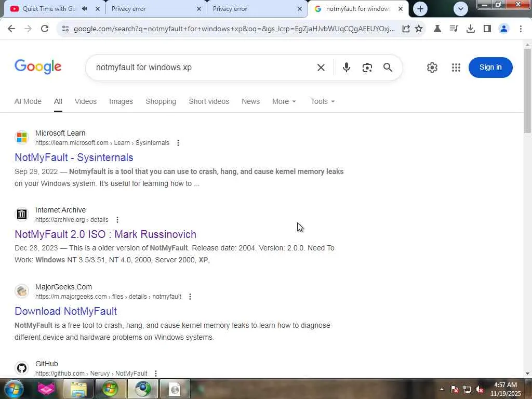The height and width of the screenshot is (399, 532).
Task: Open a new tab with plus button
Action: tap(420, 9)
